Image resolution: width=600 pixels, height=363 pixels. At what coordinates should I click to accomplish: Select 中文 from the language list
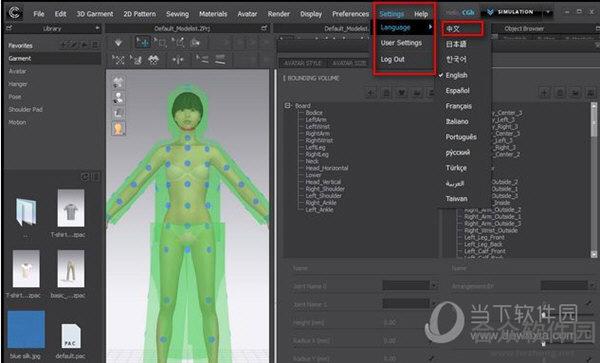(453, 29)
